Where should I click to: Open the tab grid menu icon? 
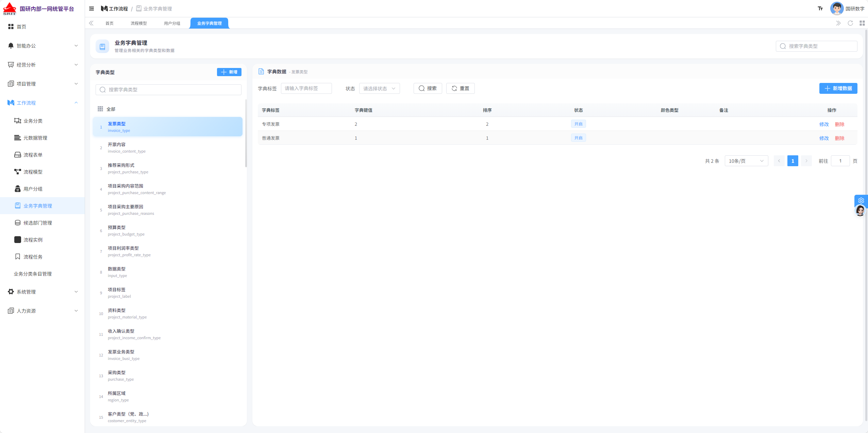click(862, 23)
